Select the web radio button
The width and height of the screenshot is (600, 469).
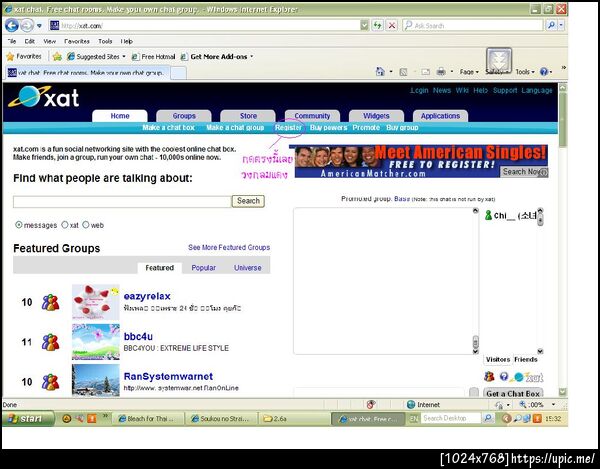click(86, 225)
